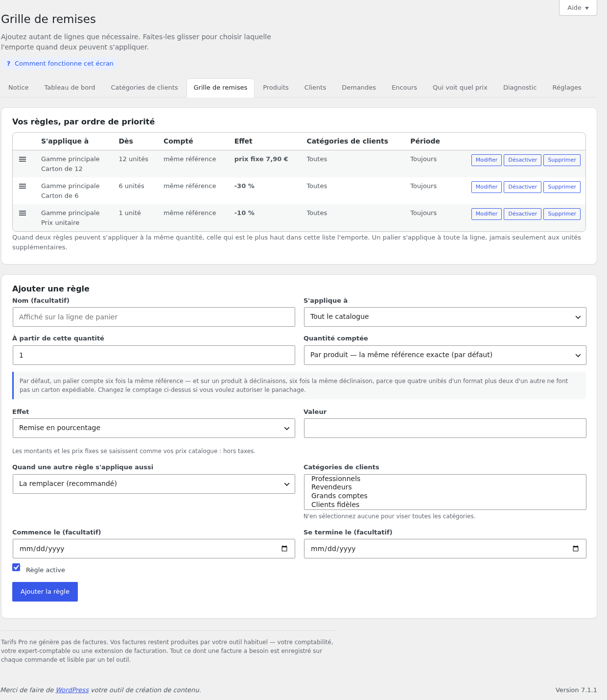Open calendar picker in Commence le field
This screenshot has width=607, height=700.
coord(284,549)
